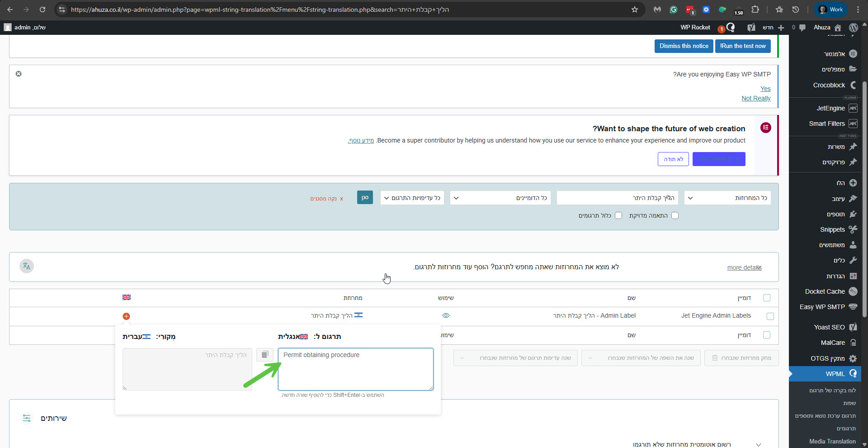
Task: Open the all-domains filter dropdown
Action: pyautogui.click(x=500, y=198)
